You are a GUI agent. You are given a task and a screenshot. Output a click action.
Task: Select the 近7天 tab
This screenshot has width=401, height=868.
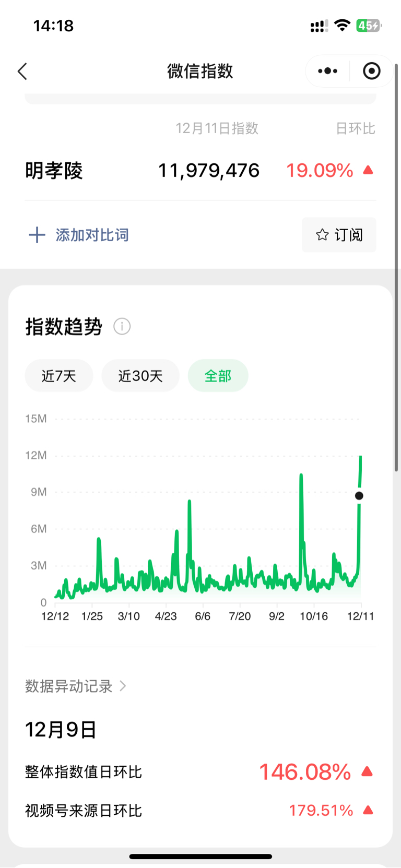(59, 376)
